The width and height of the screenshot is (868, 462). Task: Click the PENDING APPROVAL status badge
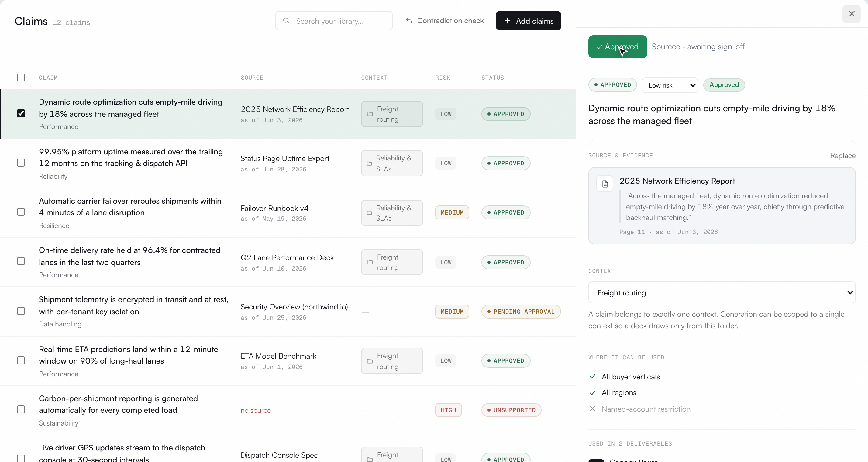point(521,312)
